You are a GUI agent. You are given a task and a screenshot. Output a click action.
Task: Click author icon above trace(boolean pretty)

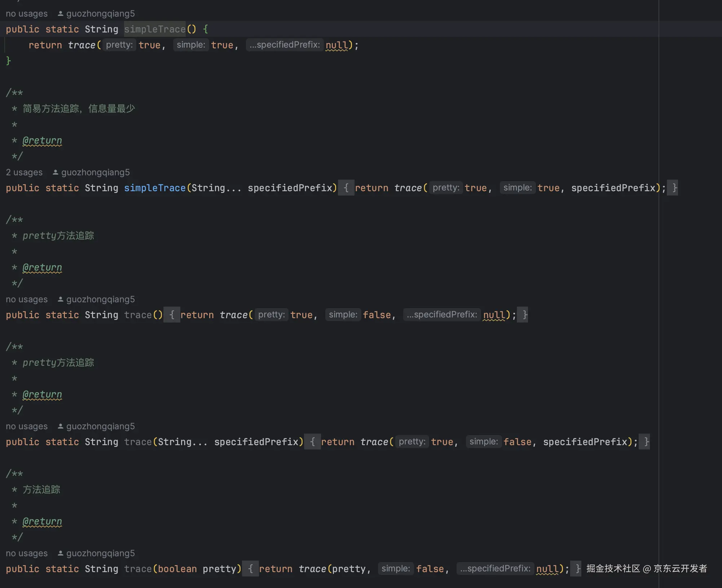[x=61, y=553]
